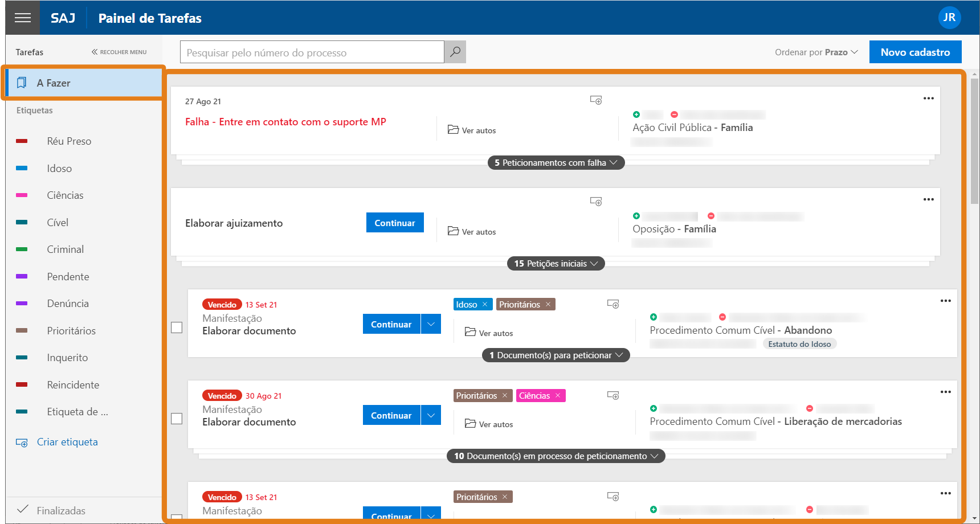
Task: Click the Réu Preso red label swatch
Action: click(x=22, y=141)
